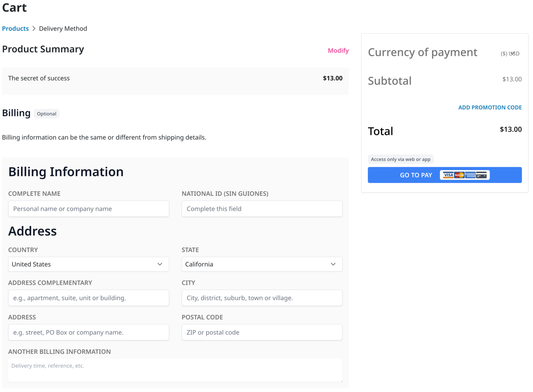Click the Postal Code input field
The height and width of the screenshot is (392, 533).
262,332
